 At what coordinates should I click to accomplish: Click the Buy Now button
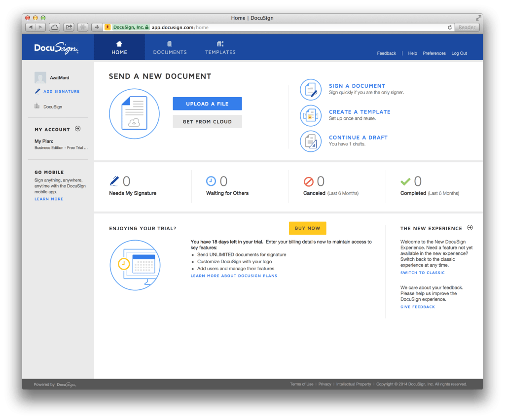coord(308,228)
